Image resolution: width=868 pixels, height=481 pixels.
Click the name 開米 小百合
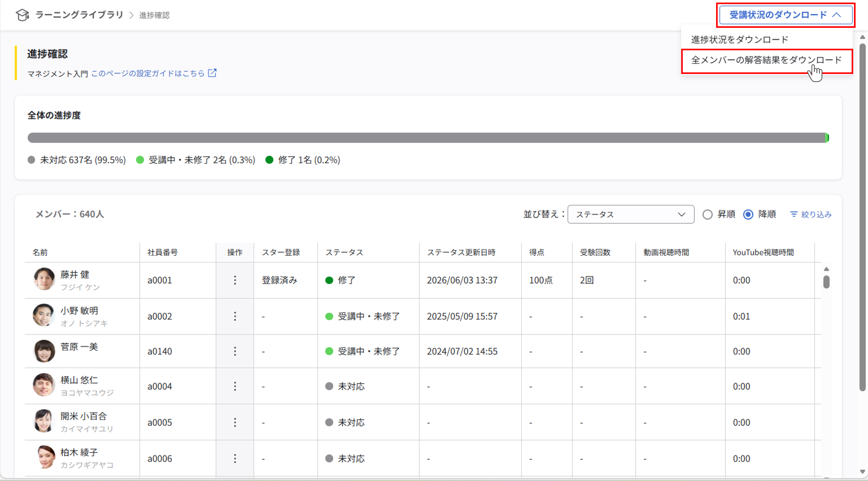(x=84, y=416)
